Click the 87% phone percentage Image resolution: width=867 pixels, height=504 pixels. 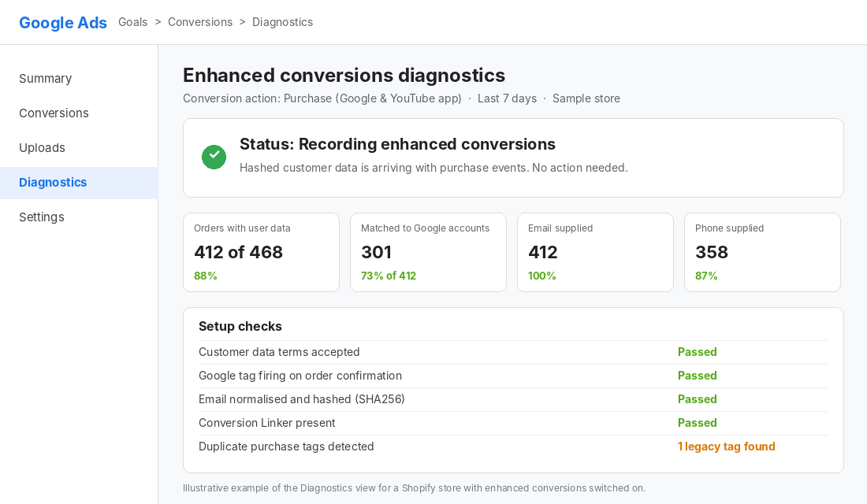click(x=706, y=276)
